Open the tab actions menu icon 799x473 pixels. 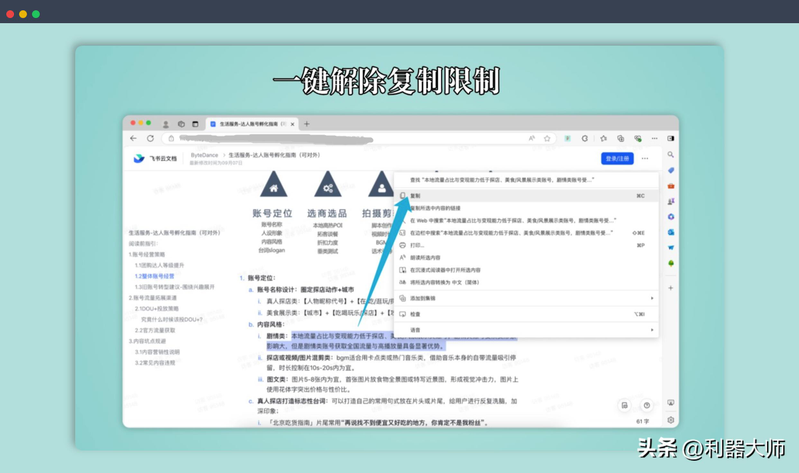coord(195,124)
